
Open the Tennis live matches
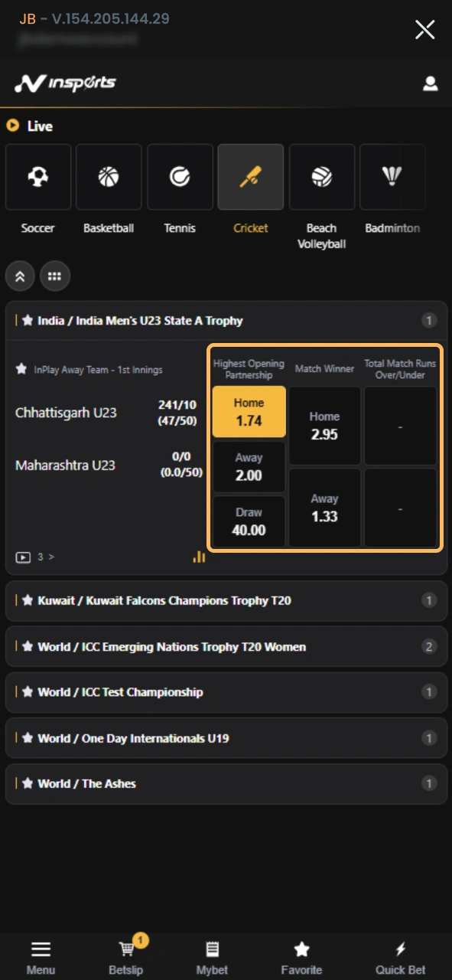(x=180, y=177)
